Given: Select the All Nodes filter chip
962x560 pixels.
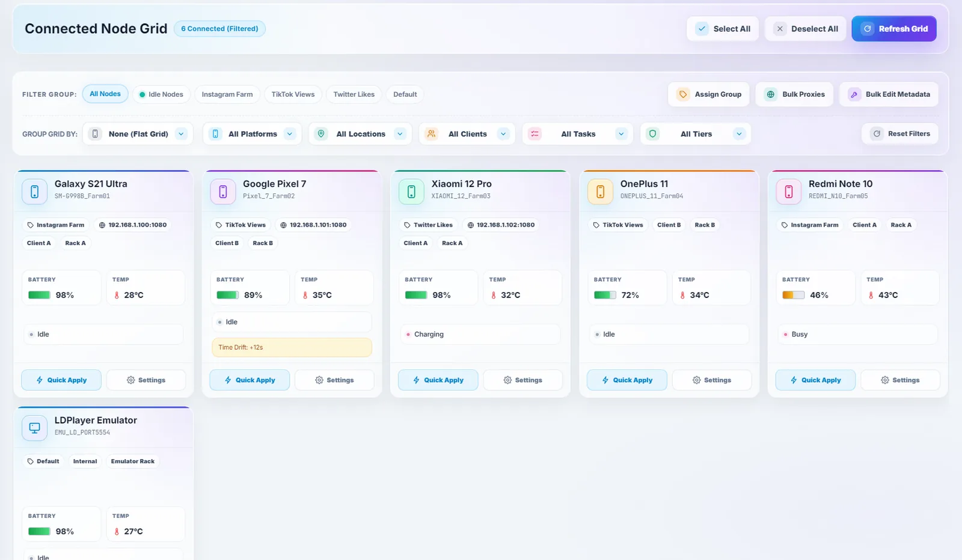Looking at the screenshot, I should (x=105, y=94).
